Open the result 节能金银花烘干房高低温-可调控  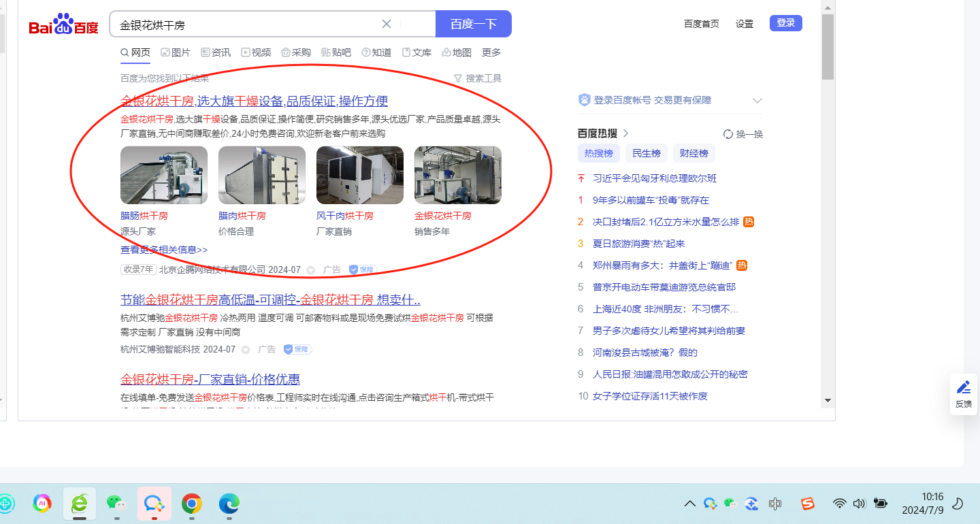coord(270,300)
